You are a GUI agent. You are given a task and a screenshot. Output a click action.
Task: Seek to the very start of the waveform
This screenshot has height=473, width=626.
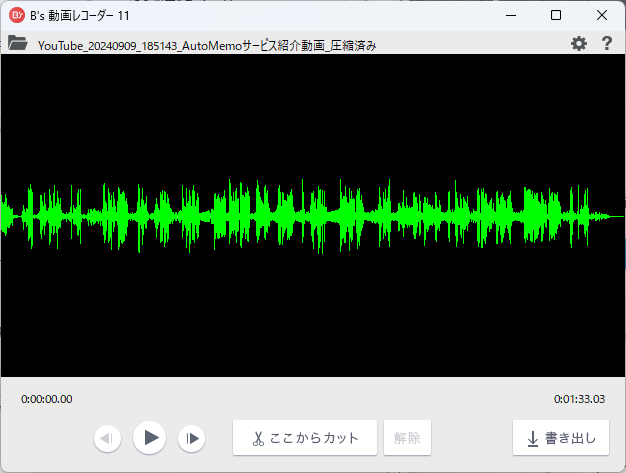point(3,215)
